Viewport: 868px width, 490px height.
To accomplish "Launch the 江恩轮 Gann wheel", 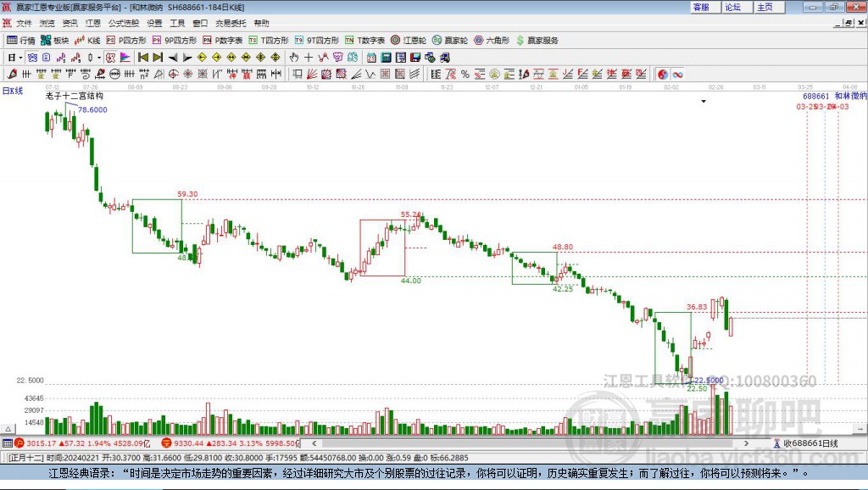I will click(409, 41).
